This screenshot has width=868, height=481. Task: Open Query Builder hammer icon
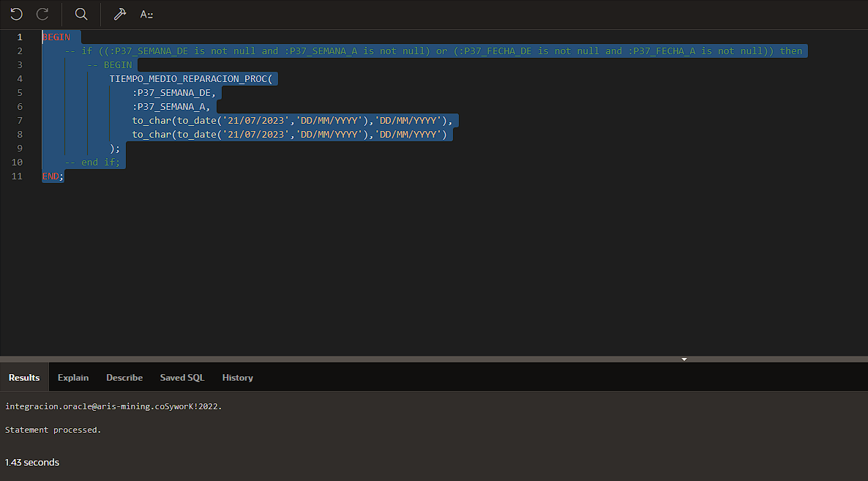point(119,14)
